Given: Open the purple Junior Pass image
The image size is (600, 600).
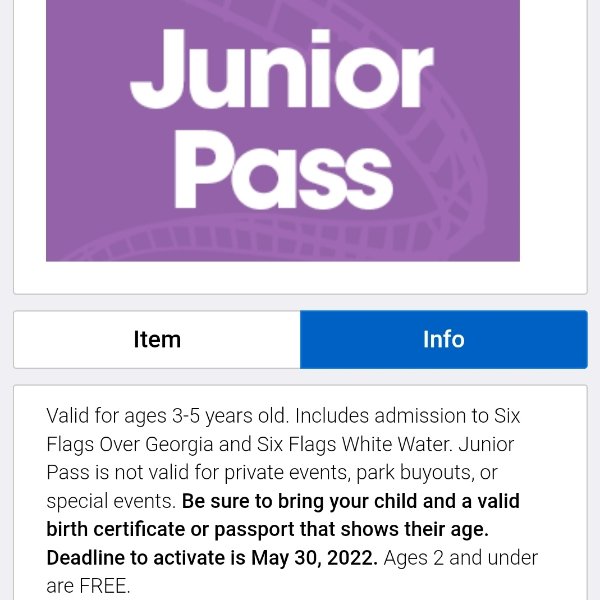Looking at the screenshot, I should (283, 130).
